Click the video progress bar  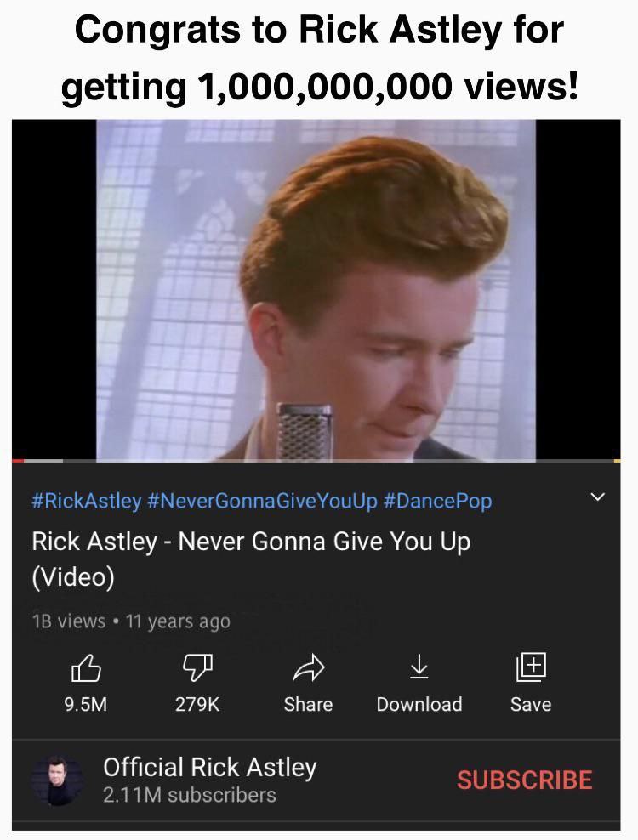(316, 460)
